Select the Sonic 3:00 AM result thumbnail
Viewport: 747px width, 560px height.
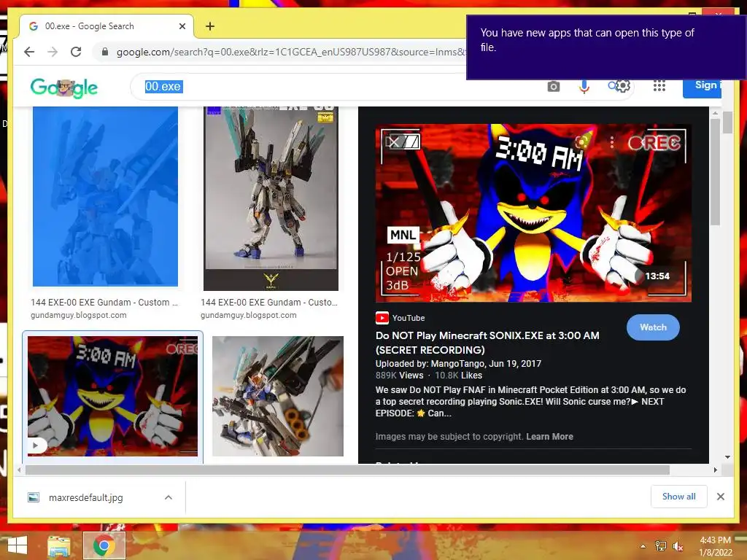(112, 396)
